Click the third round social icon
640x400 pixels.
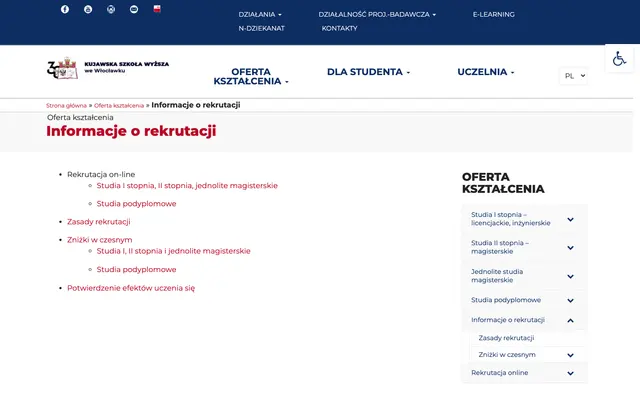coord(111,9)
